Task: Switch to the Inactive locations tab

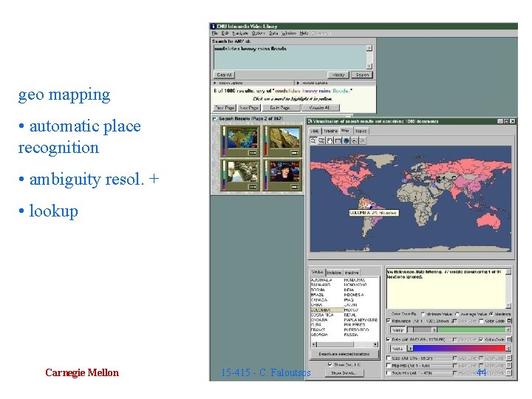Action: pos(352,273)
